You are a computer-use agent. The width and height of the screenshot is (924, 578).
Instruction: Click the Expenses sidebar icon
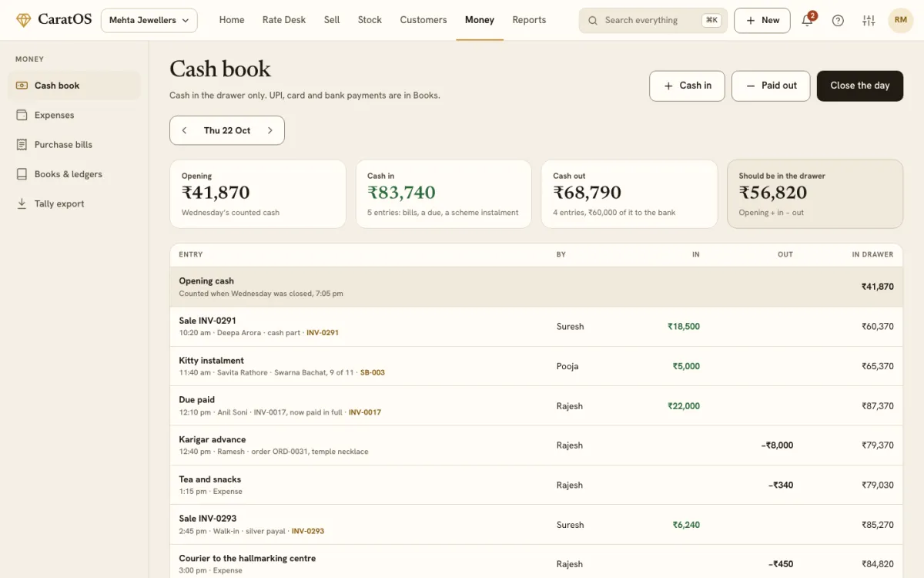(22, 115)
